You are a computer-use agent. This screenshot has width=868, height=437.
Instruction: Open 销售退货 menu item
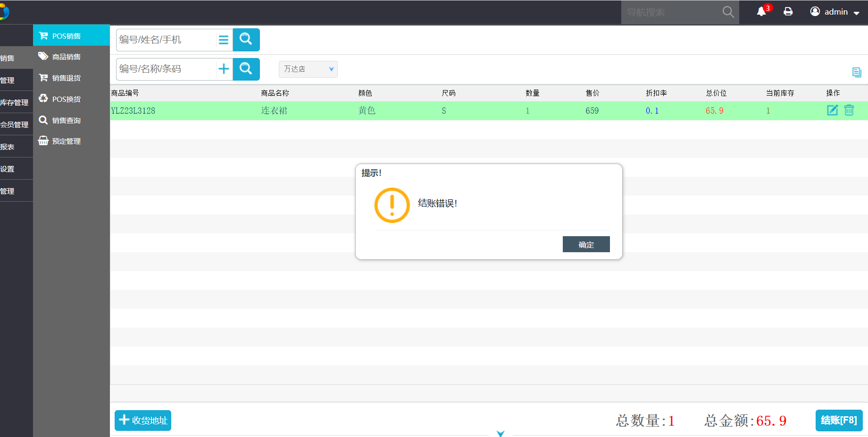[66, 78]
